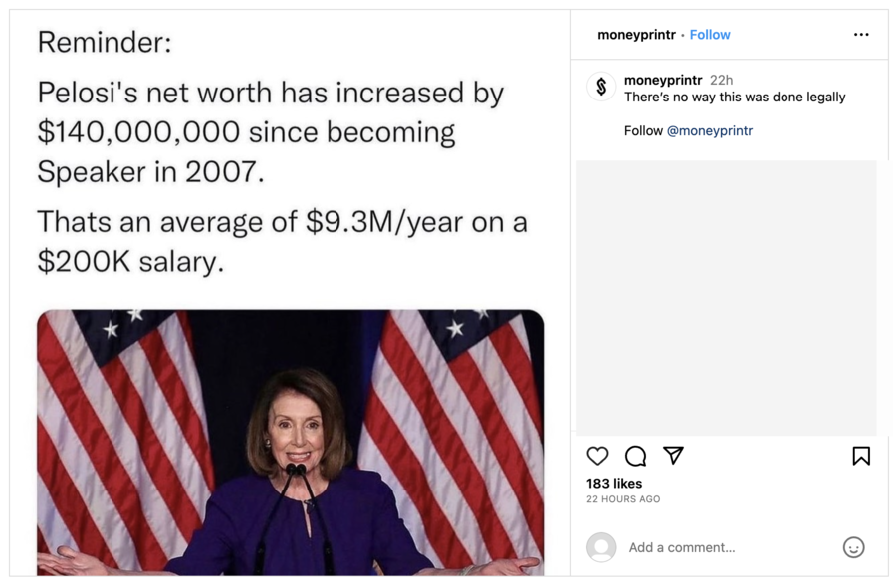This screenshot has height=588, width=896.
Task: Click moneyprintr dollar-sign profile avatar
Action: (601, 87)
